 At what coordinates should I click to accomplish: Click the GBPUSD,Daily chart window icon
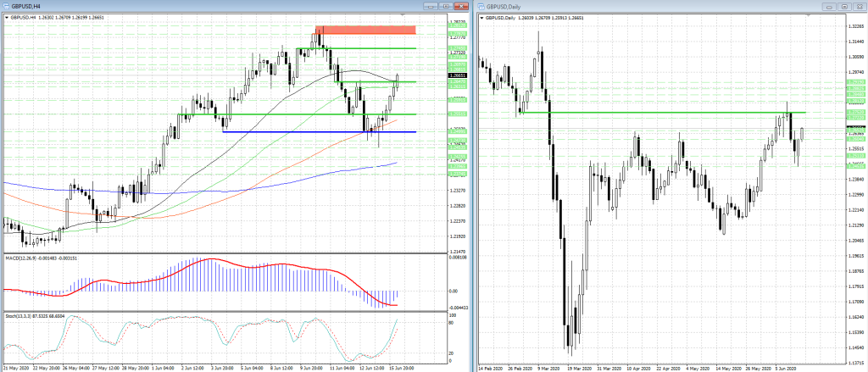(481, 6)
